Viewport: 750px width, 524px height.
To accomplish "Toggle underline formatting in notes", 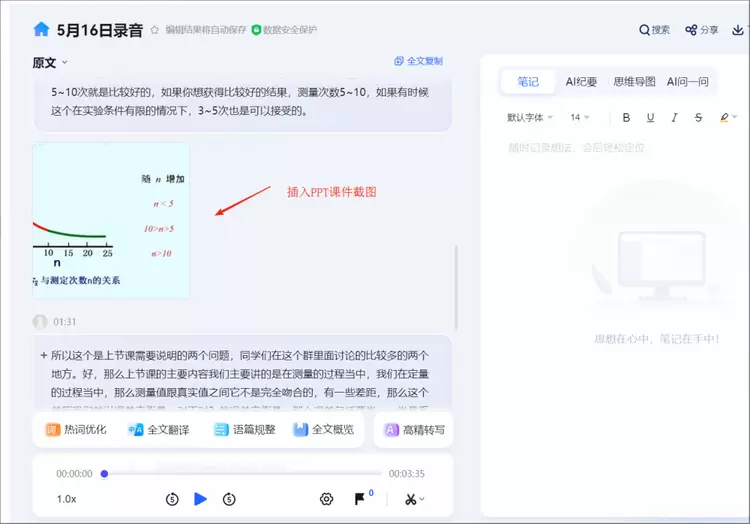I will [651, 118].
